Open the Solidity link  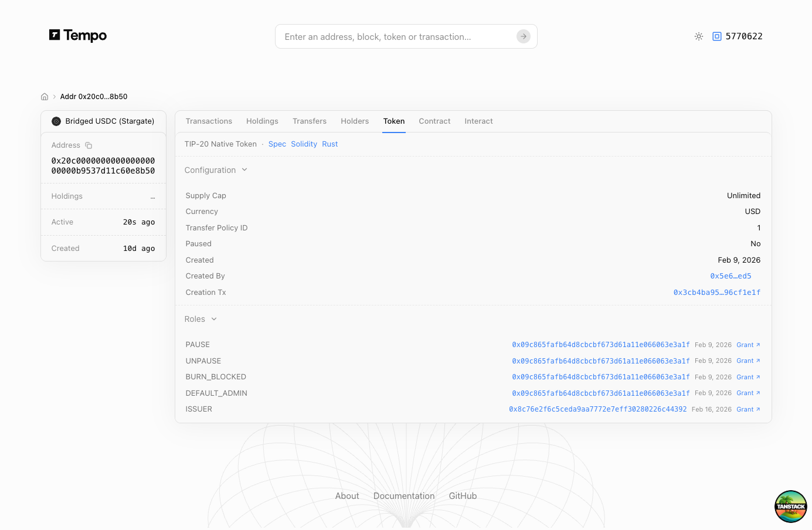[304, 144]
